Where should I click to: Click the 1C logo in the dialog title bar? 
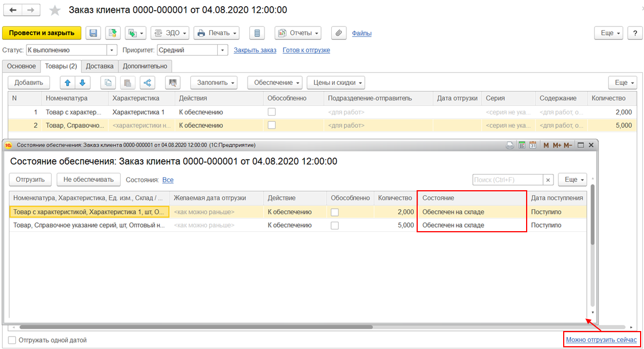8,145
